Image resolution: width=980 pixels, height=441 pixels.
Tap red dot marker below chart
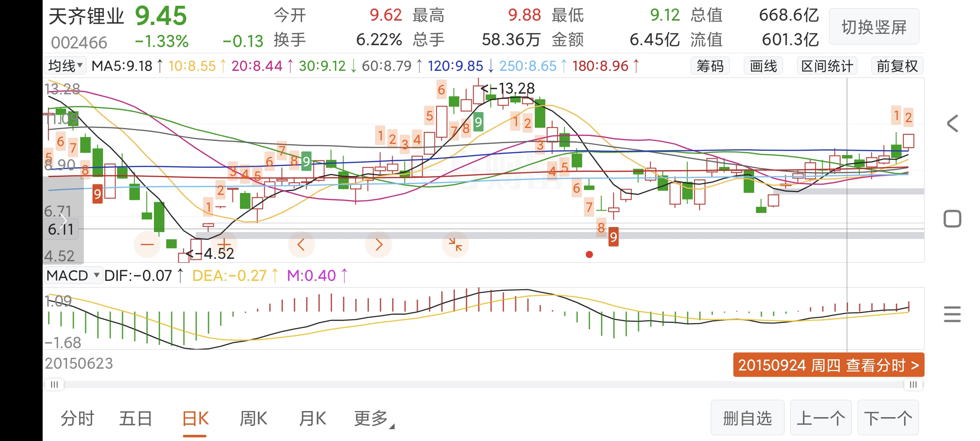[x=589, y=254]
